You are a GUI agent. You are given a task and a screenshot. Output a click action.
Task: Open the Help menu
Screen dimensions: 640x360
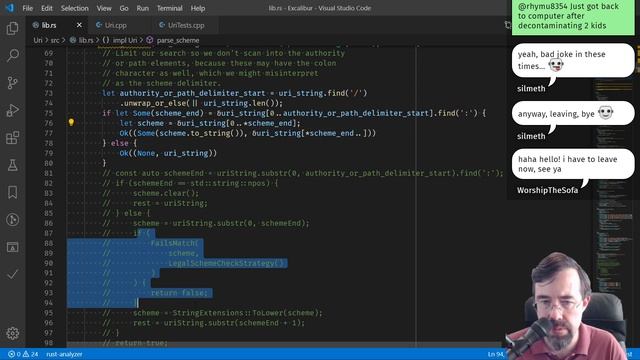(198, 8)
